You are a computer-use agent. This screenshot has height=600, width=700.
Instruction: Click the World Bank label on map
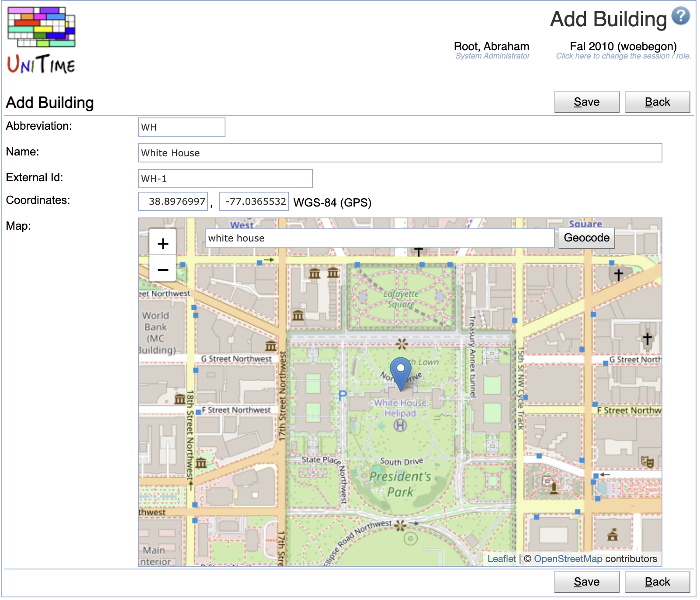[156, 332]
